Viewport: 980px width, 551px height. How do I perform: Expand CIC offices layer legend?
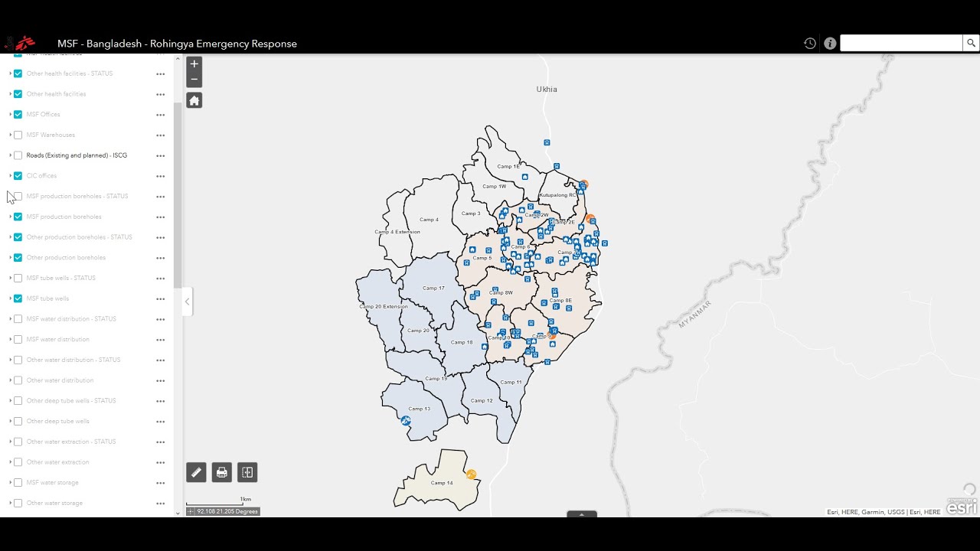tap(10, 176)
